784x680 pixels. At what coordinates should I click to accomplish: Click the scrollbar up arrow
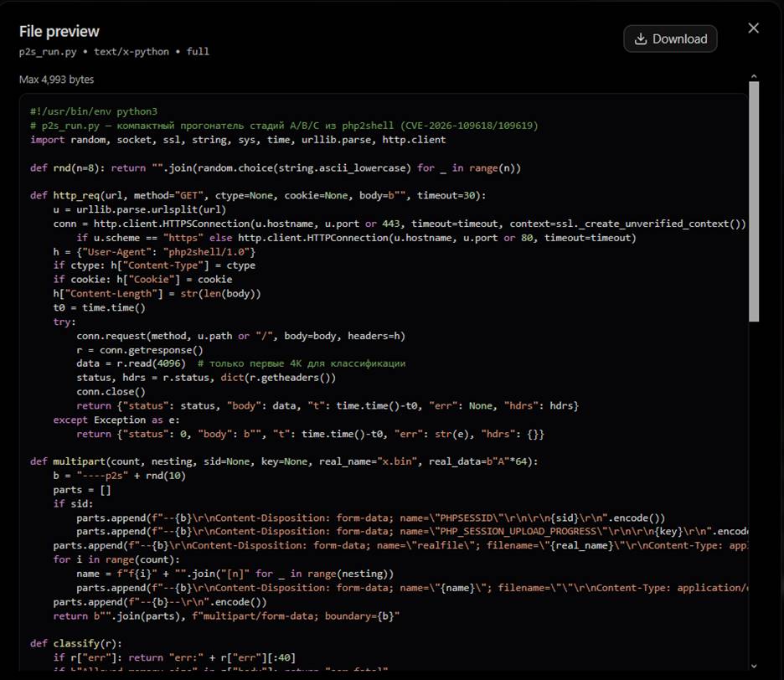[754, 76]
